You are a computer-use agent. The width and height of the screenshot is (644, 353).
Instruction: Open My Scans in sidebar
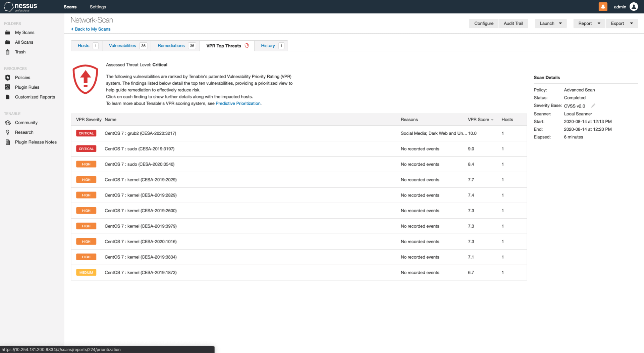tap(24, 33)
